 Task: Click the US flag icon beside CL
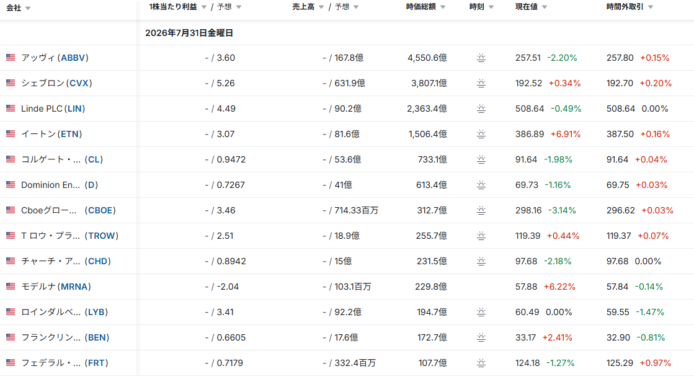point(11,159)
